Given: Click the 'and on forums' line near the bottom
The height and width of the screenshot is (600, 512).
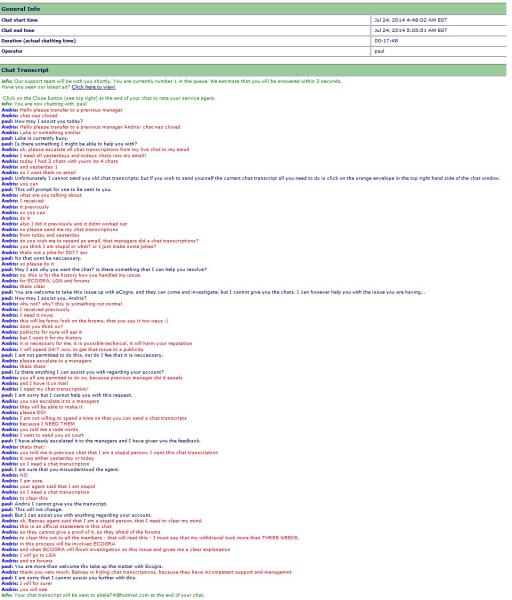Looking at the screenshot, I should tap(27, 561).
